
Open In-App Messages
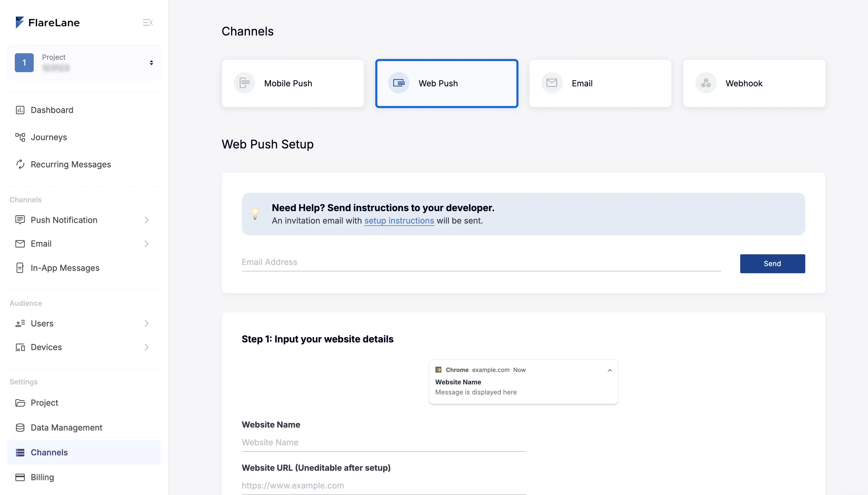click(x=84, y=268)
